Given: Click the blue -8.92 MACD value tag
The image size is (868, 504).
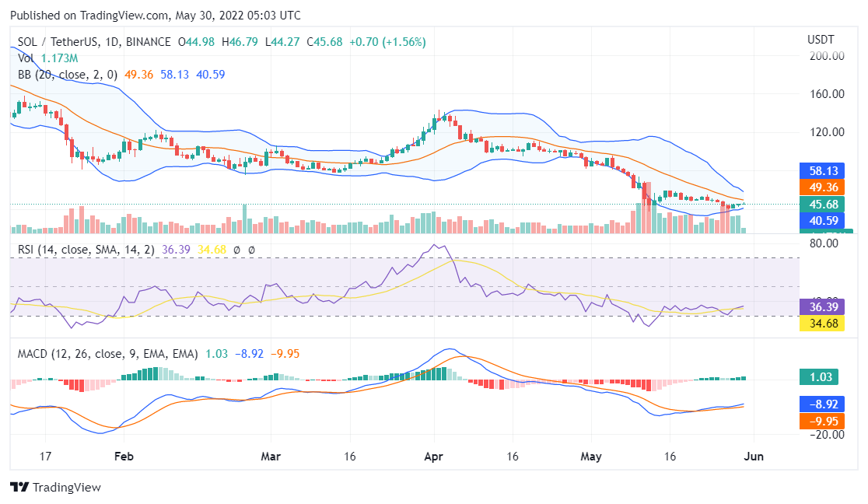Looking at the screenshot, I should pos(822,404).
